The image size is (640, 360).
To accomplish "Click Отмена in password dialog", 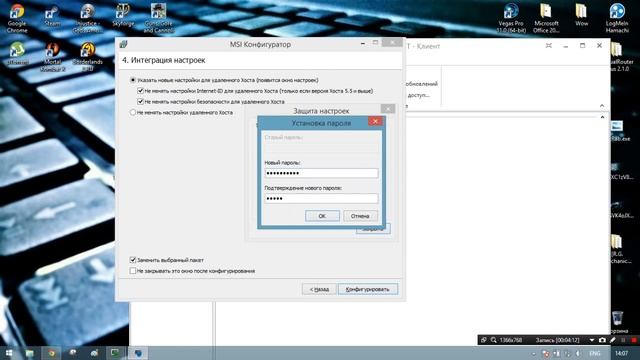I will [x=360, y=216].
